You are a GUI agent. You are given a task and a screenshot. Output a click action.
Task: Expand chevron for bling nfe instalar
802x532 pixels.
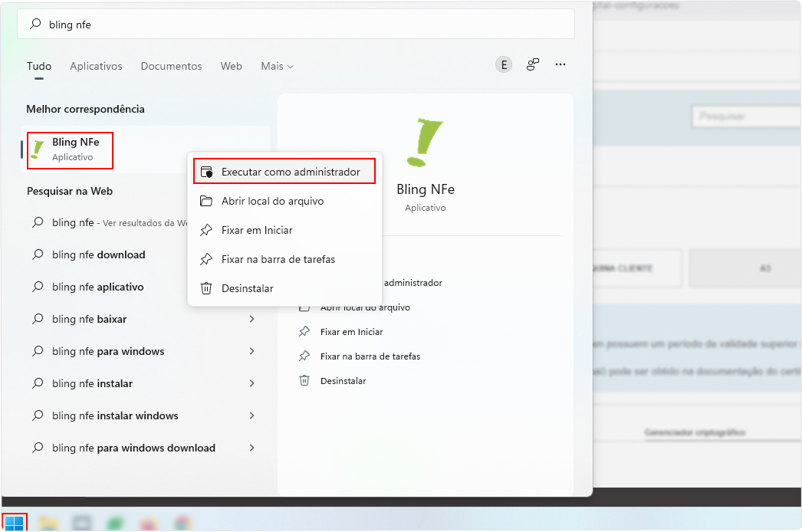[251, 383]
